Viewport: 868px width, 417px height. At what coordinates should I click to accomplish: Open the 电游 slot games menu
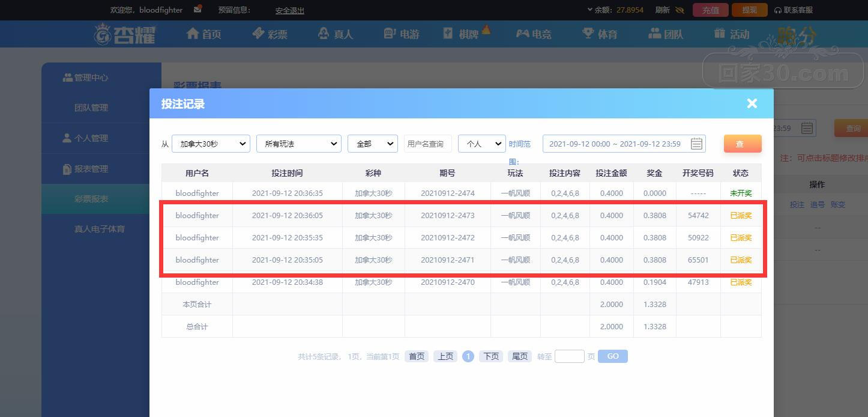tap(402, 34)
